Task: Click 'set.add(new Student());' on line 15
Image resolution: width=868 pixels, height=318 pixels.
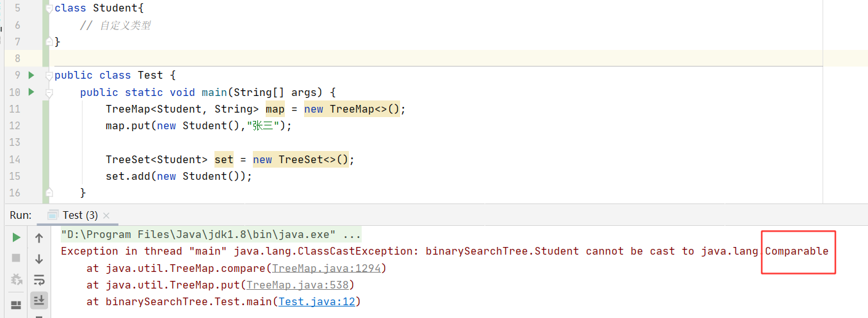Action: pos(179,175)
